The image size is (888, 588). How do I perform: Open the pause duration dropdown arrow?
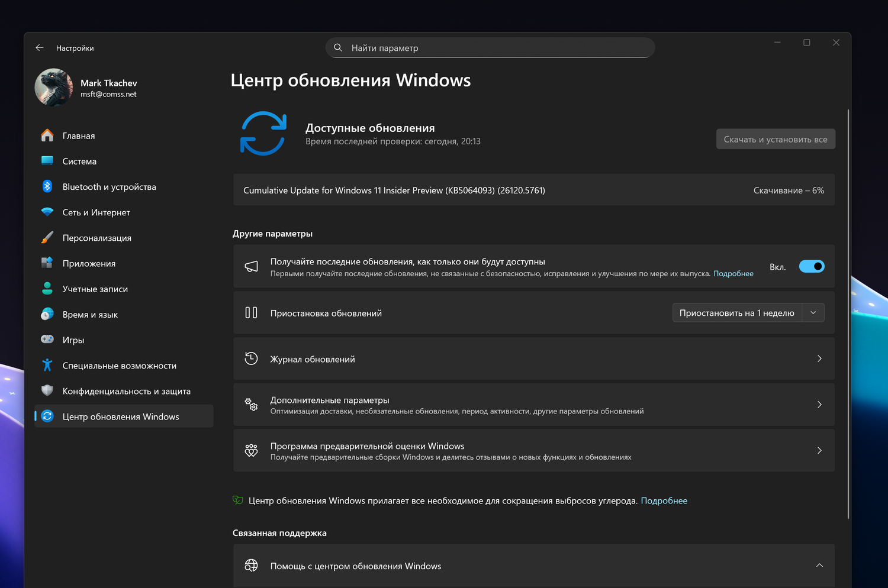point(813,313)
